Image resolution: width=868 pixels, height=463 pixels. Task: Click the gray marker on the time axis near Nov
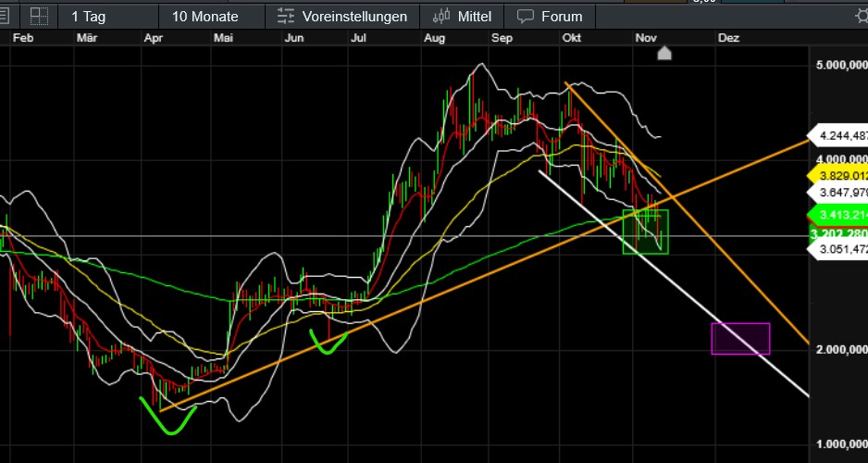tap(664, 53)
